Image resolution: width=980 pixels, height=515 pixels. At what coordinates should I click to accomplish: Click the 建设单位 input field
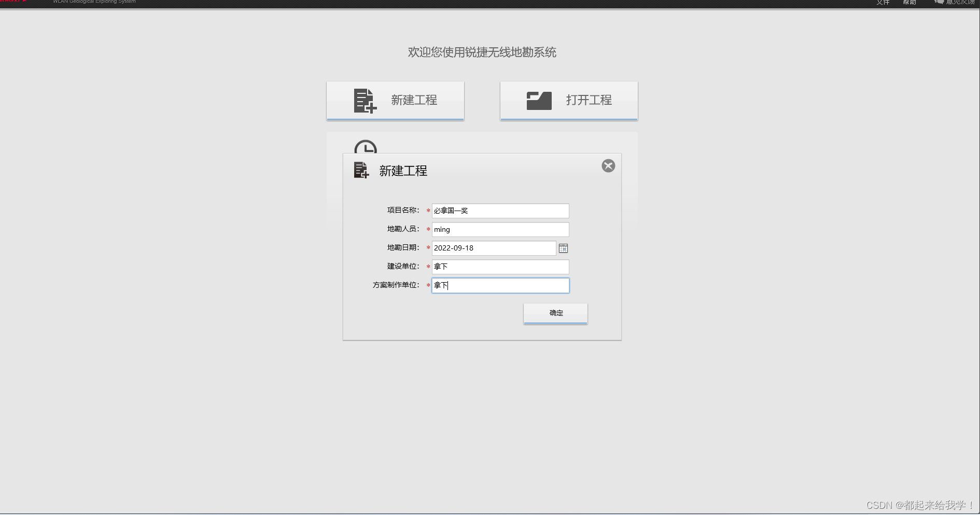click(x=500, y=267)
